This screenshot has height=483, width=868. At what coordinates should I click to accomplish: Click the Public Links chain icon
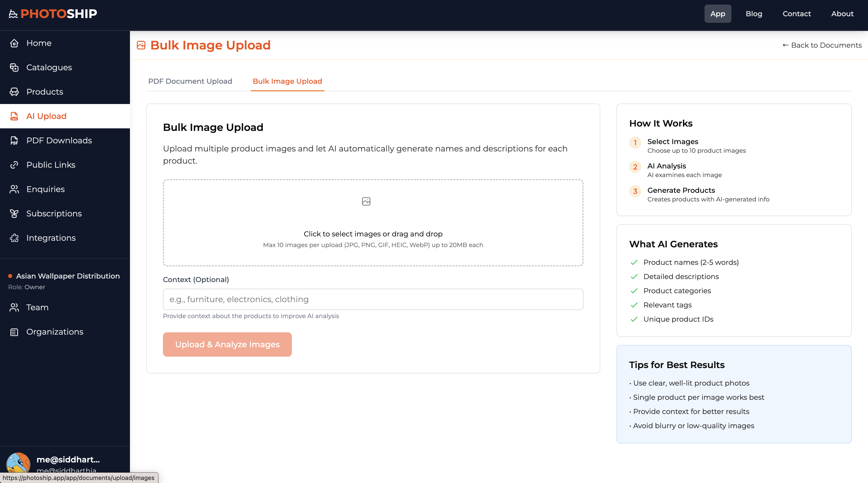pos(14,165)
